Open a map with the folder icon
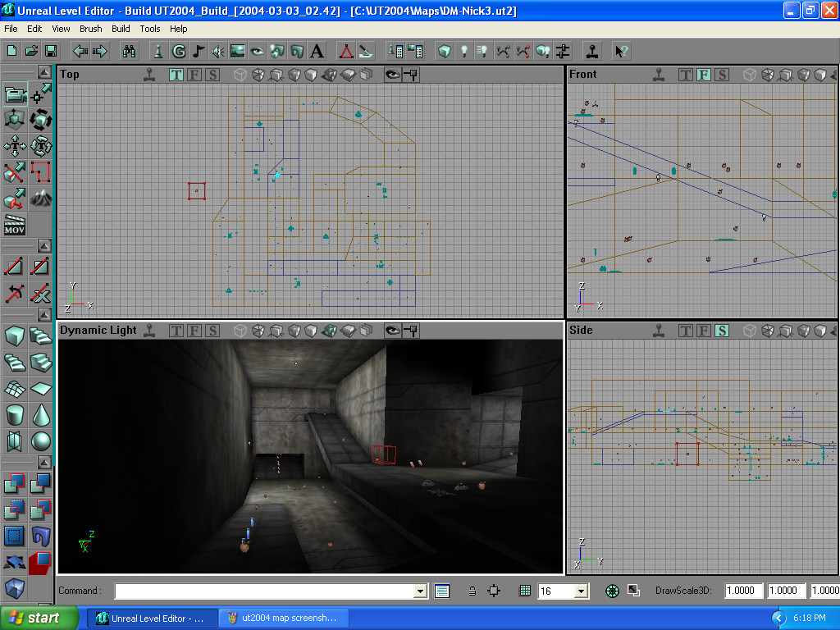840x630 pixels. click(32, 52)
